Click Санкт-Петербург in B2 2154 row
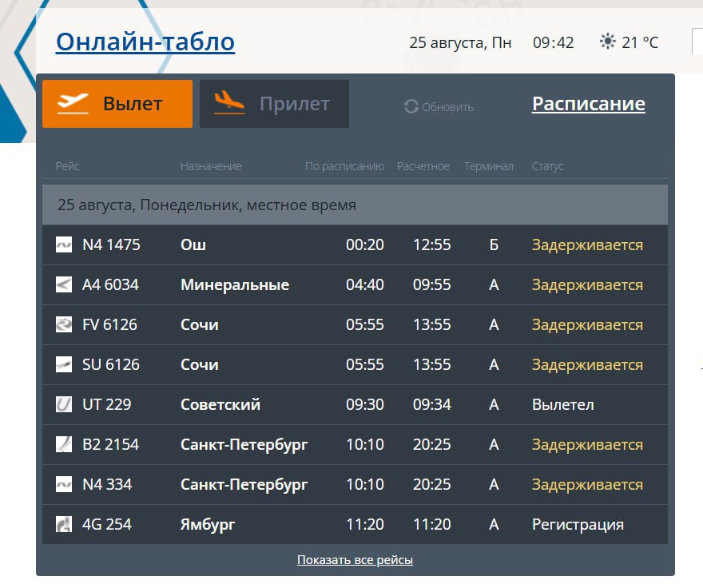 pos(244,444)
